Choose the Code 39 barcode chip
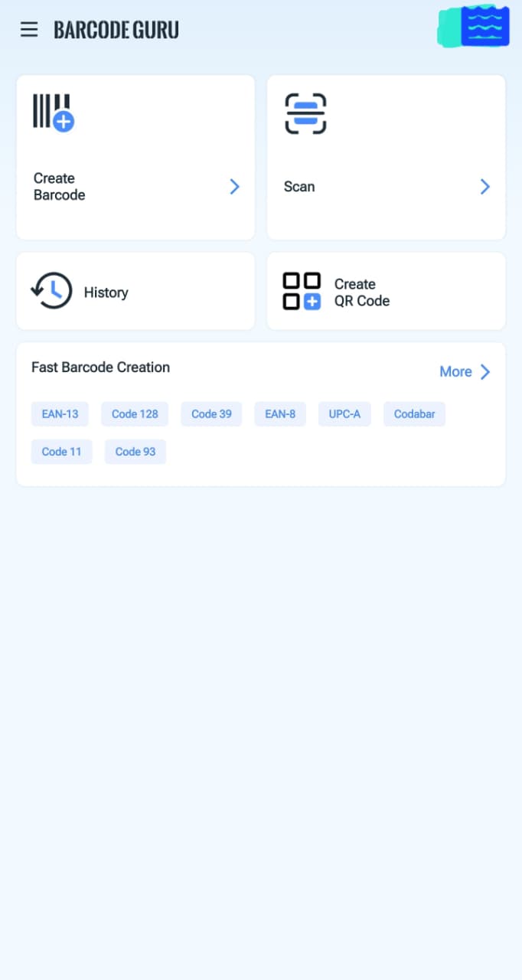 click(211, 414)
